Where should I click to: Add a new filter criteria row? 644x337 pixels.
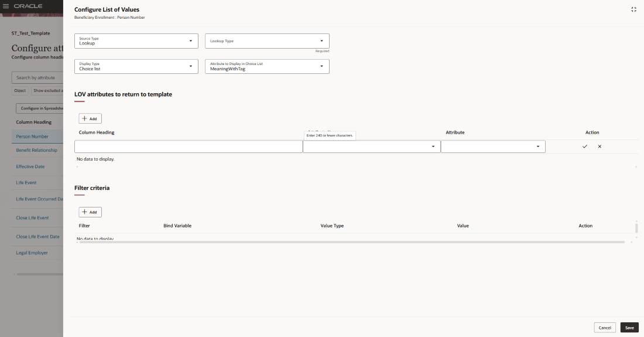coord(90,212)
